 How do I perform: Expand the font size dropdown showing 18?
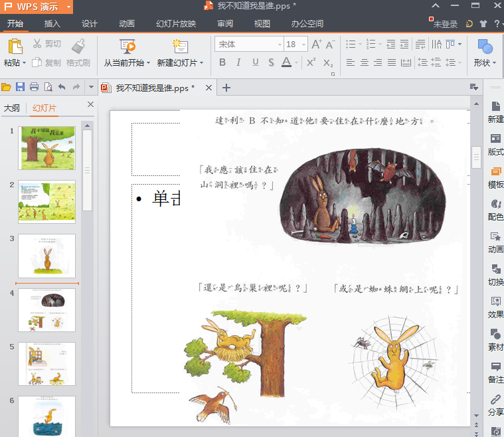click(303, 44)
